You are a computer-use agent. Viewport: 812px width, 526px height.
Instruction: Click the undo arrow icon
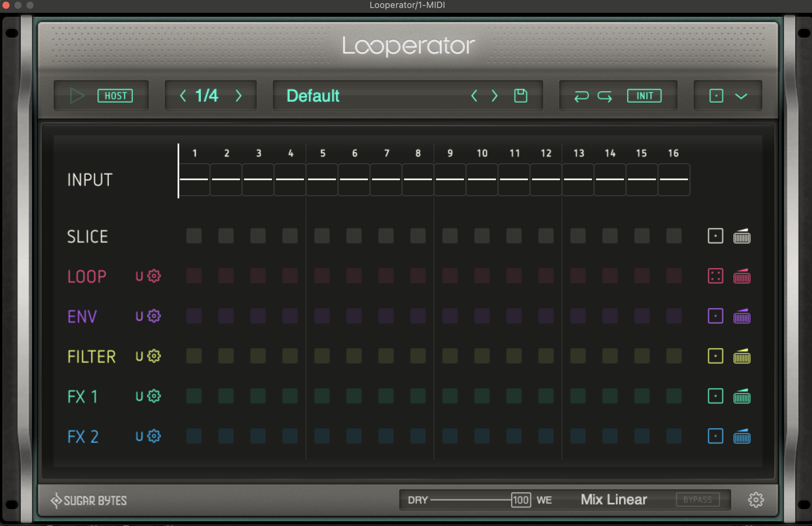coord(581,96)
